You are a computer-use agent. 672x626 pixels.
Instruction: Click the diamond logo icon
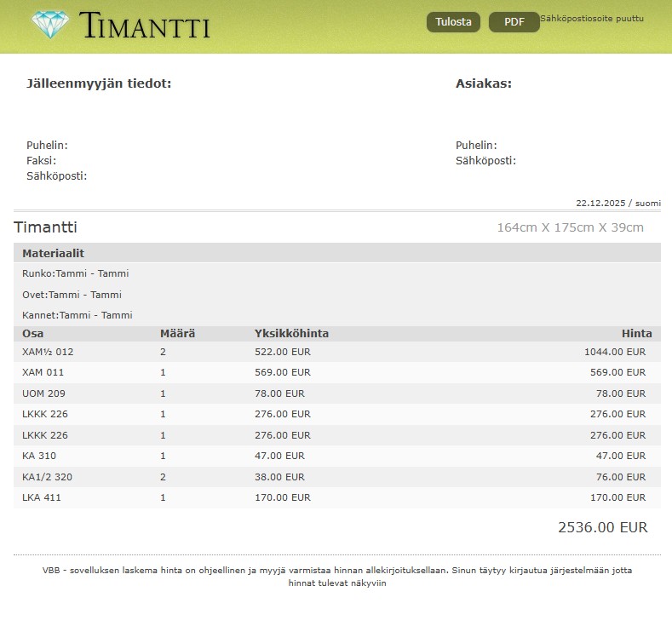pyautogui.click(x=50, y=24)
